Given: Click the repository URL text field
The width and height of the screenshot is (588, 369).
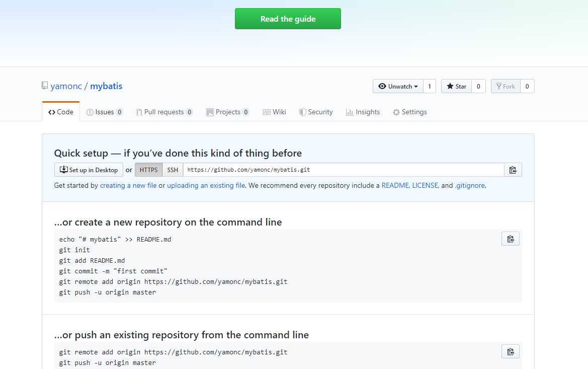Looking at the screenshot, I should (x=343, y=170).
